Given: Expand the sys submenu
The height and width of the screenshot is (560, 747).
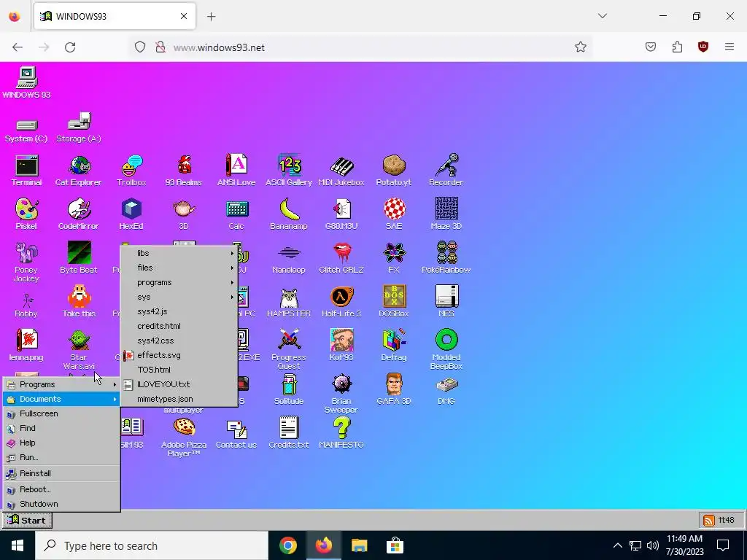Looking at the screenshot, I should pos(179,297).
